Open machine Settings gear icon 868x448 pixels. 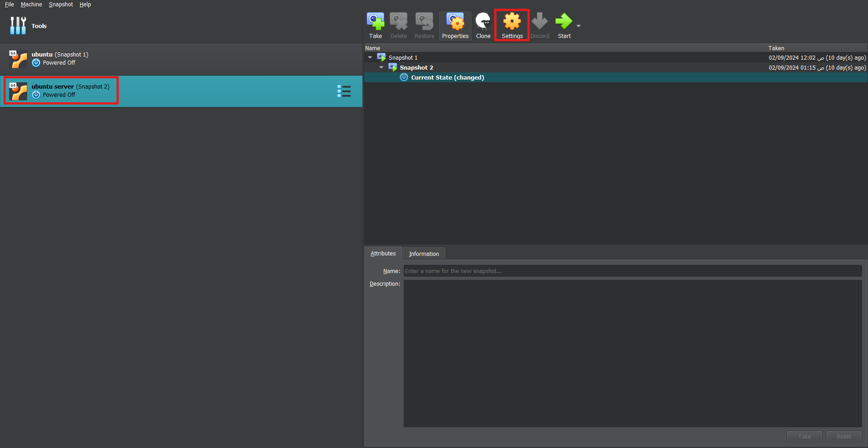click(x=512, y=21)
